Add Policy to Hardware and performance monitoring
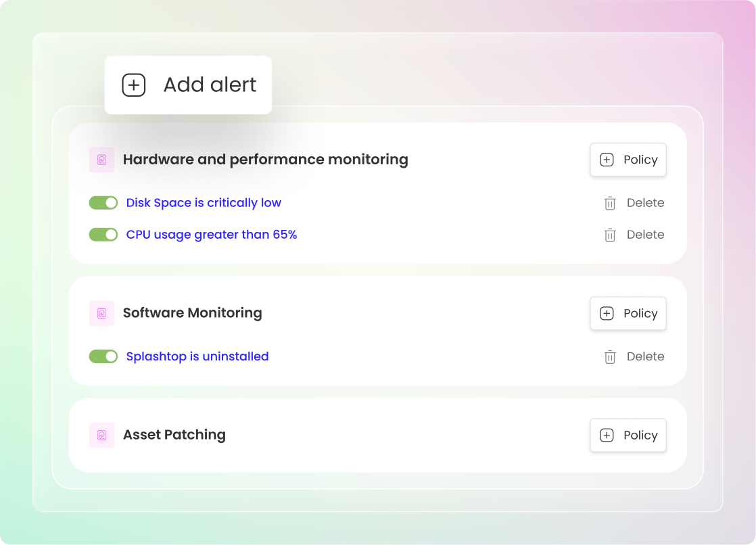The width and height of the screenshot is (756, 545). 628,160
